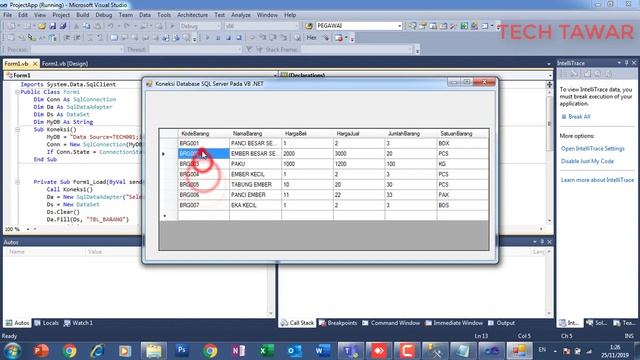Click the SatuanBarang column header
The width and height of the screenshot is (640, 360).
point(462,133)
